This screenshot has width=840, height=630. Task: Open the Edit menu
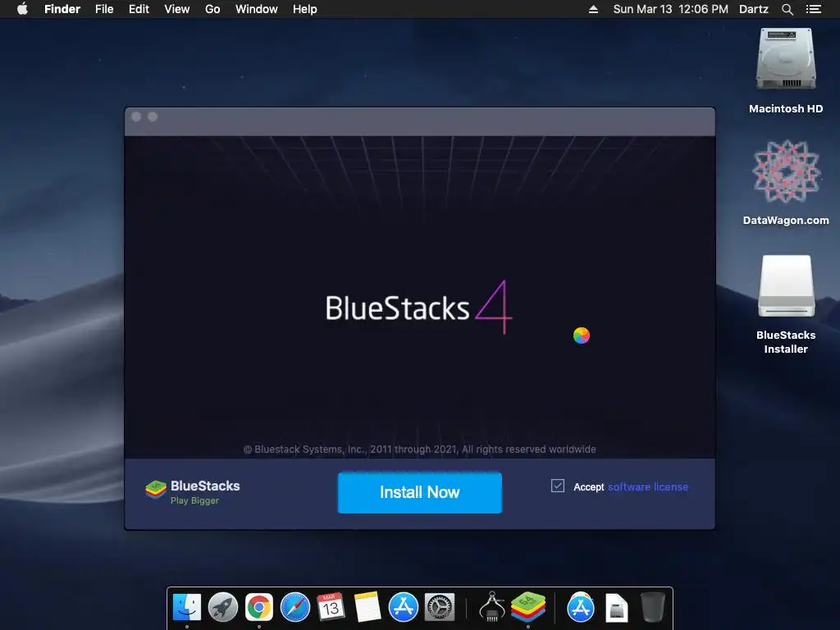pos(139,9)
